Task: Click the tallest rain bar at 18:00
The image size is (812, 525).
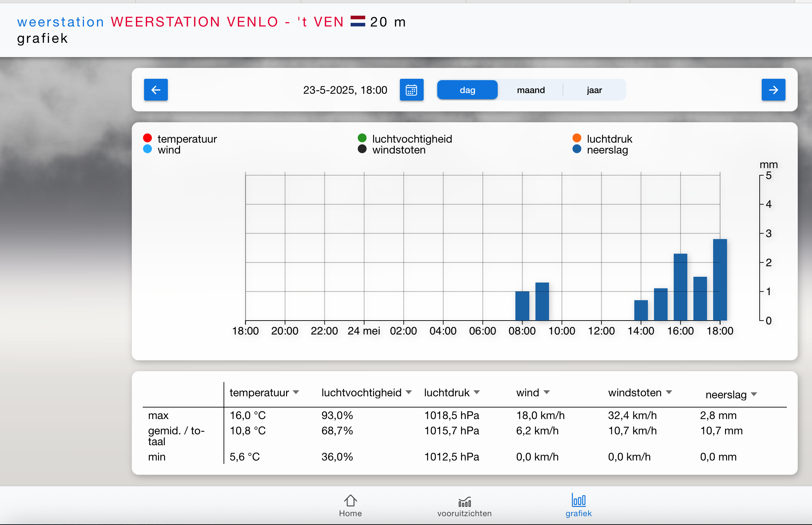Action: point(720,279)
